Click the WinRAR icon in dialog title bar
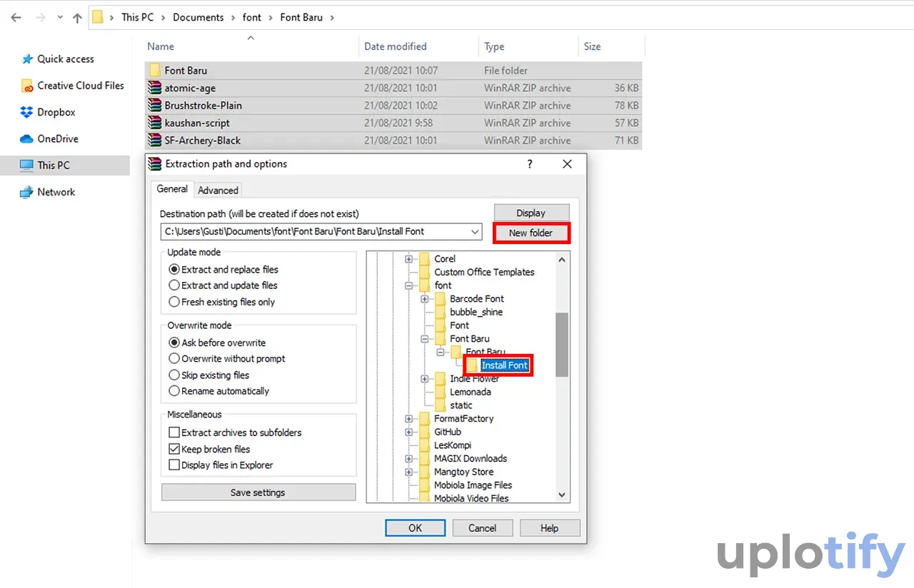Viewport: 914px width, 588px height. pyautogui.click(x=155, y=163)
